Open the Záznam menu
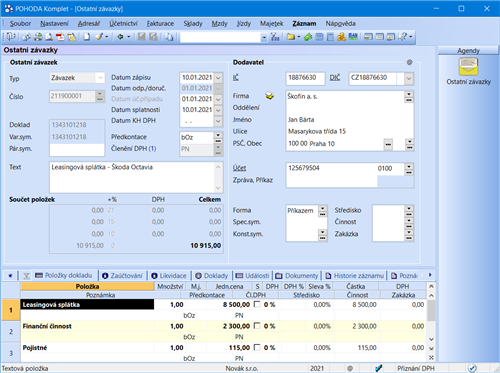This screenshot has height=373, width=500. (304, 23)
